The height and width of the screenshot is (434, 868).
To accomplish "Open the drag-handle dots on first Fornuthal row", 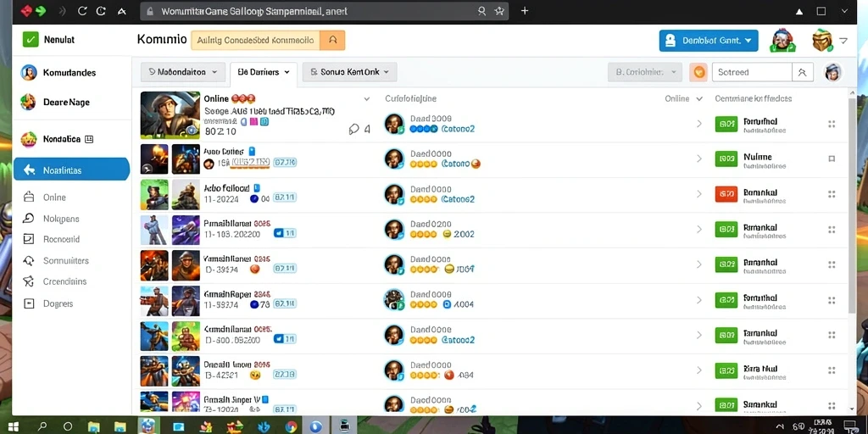I will [831, 124].
